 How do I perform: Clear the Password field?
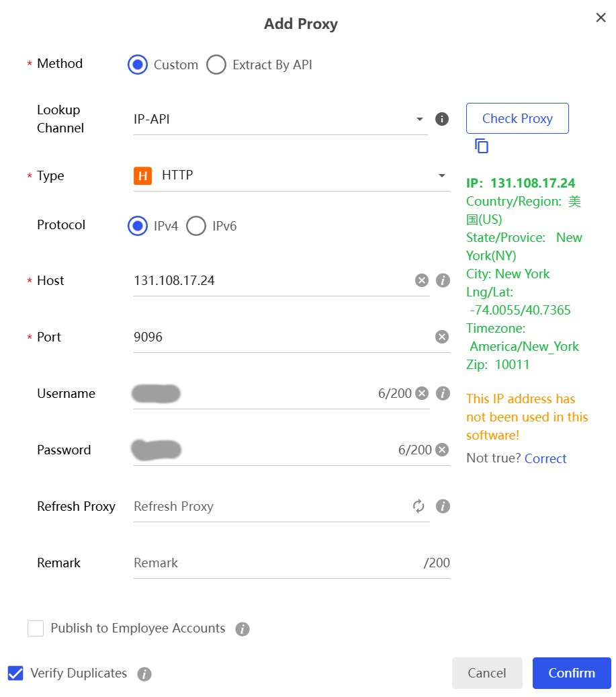point(441,450)
